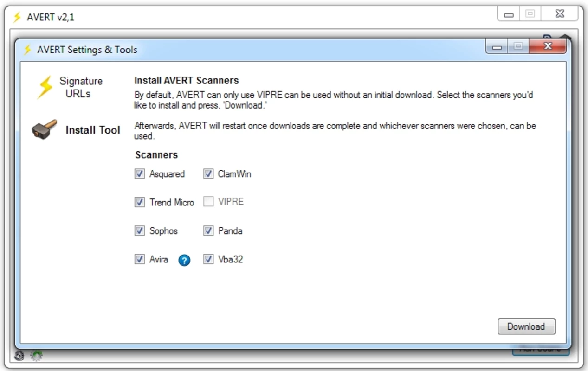Click the dark gear icon in AVERT main window

pyautogui.click(x=19, y=356)
